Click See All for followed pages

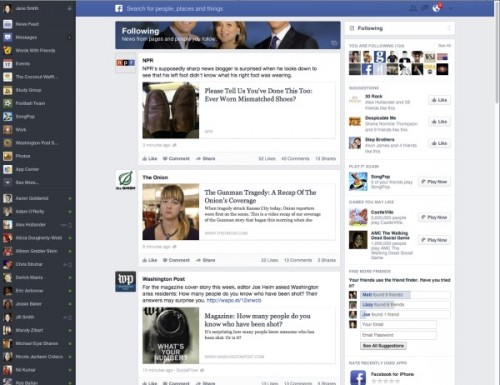(x=444, y=45)
